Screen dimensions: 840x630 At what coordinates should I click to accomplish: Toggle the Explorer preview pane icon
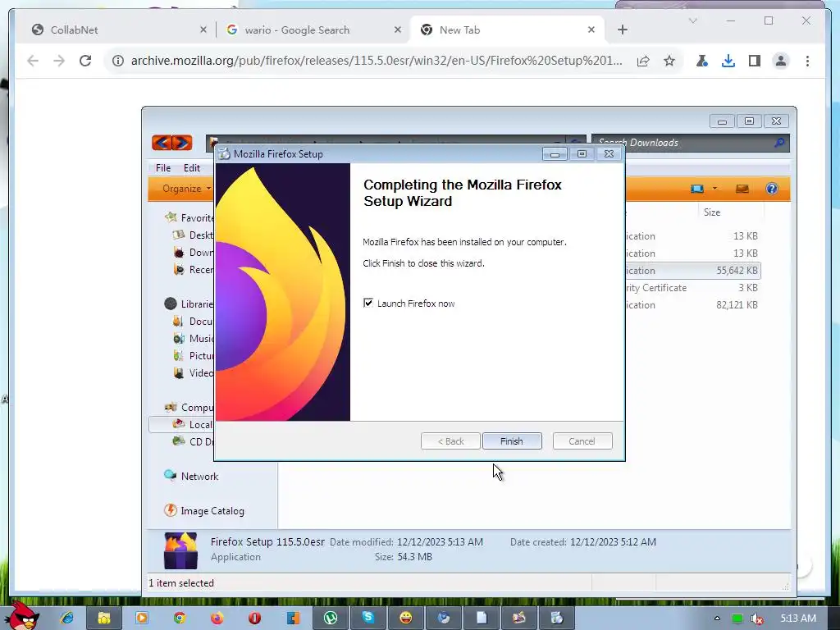[x=742, y=189]
